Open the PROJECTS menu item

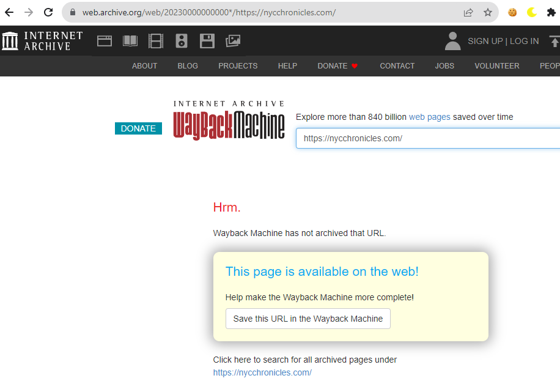tap(238, 66)
